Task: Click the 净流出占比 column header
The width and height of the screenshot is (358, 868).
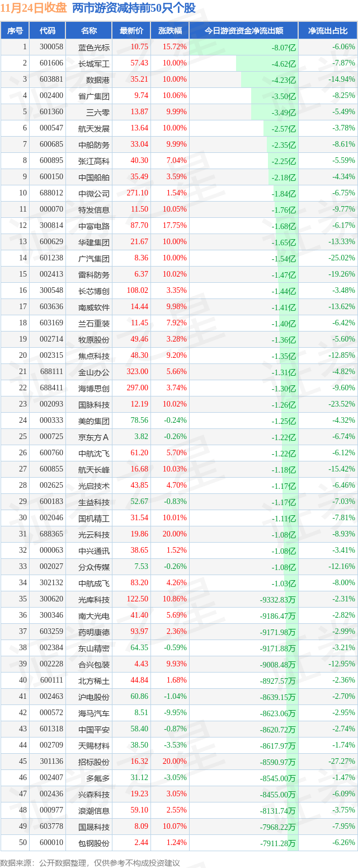Action: tap(328, 31)
